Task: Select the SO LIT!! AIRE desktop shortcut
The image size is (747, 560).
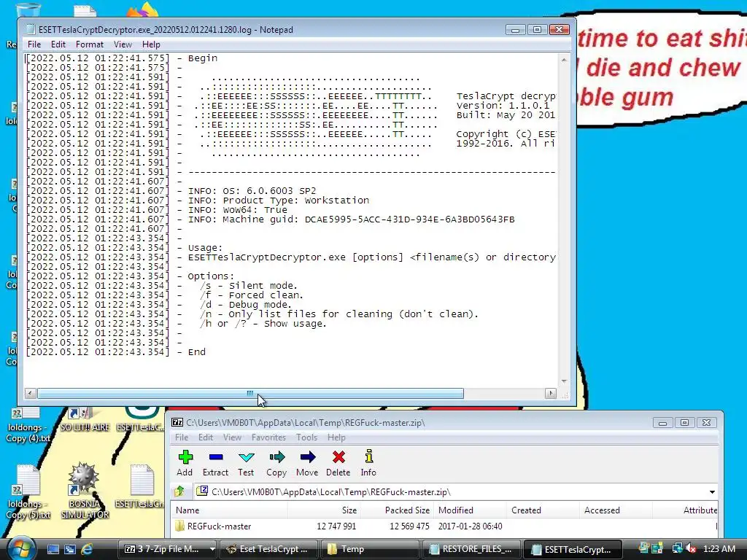Action: (x=85, y=419)
